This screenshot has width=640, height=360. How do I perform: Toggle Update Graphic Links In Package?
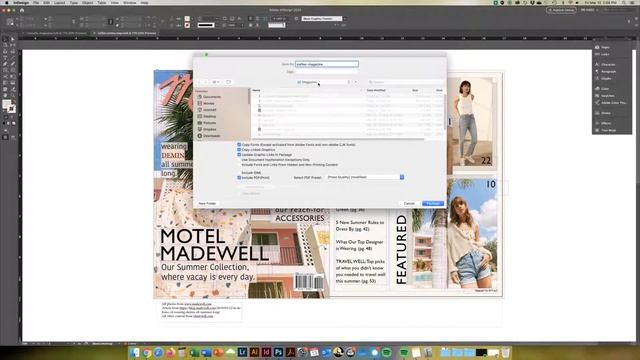tap(239, 155)
